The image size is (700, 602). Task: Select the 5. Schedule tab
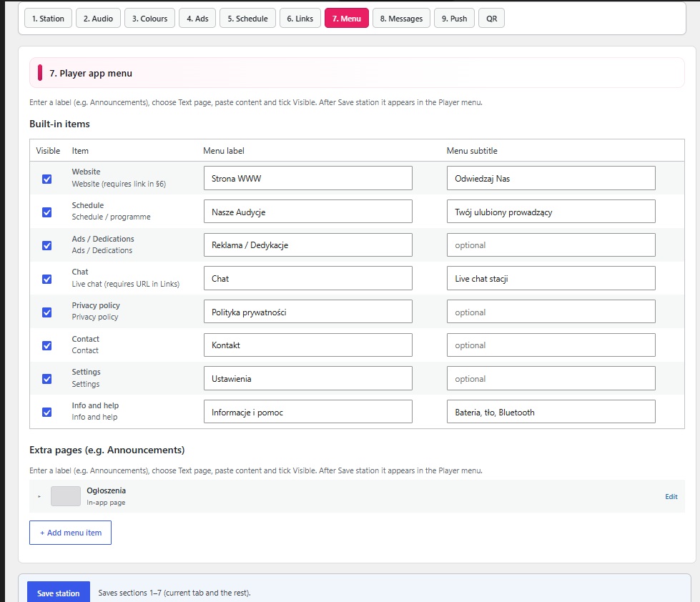click(248, 19)
